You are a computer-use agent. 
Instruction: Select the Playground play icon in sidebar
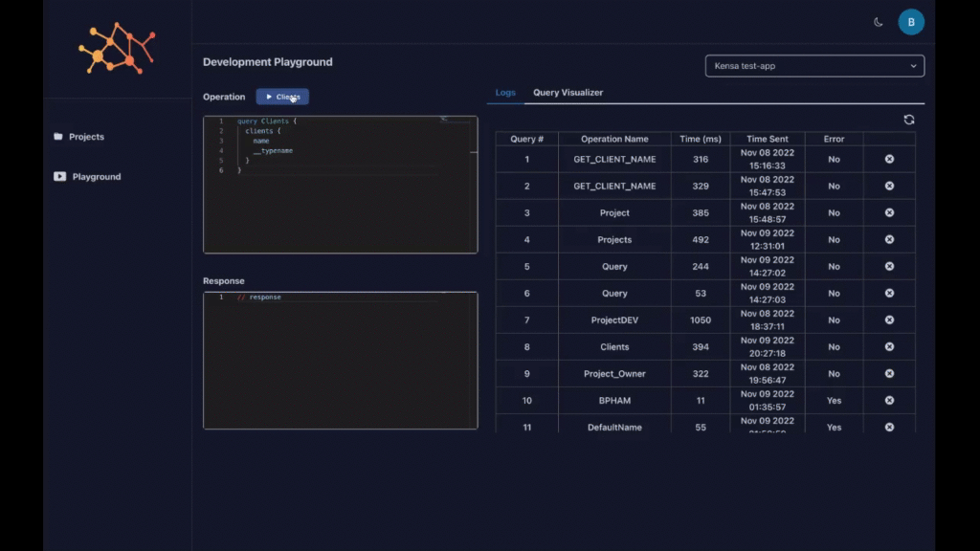(x=59, y=176)
